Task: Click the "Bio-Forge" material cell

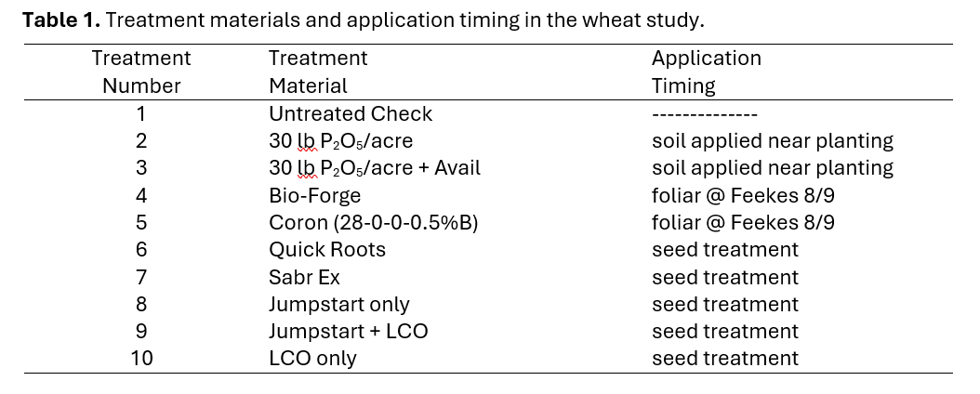Action: [x=314, y=196]
